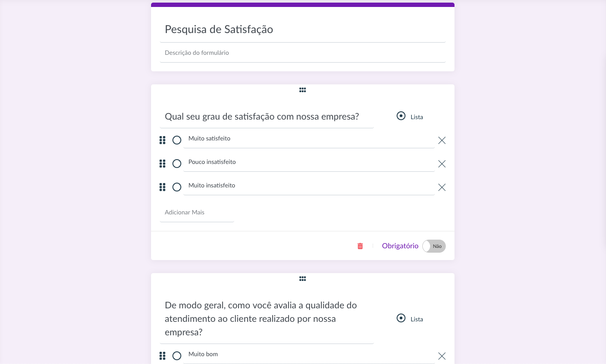Click the second question card's top drag handle
Screen dimensions: 606x364
(303, 279)
